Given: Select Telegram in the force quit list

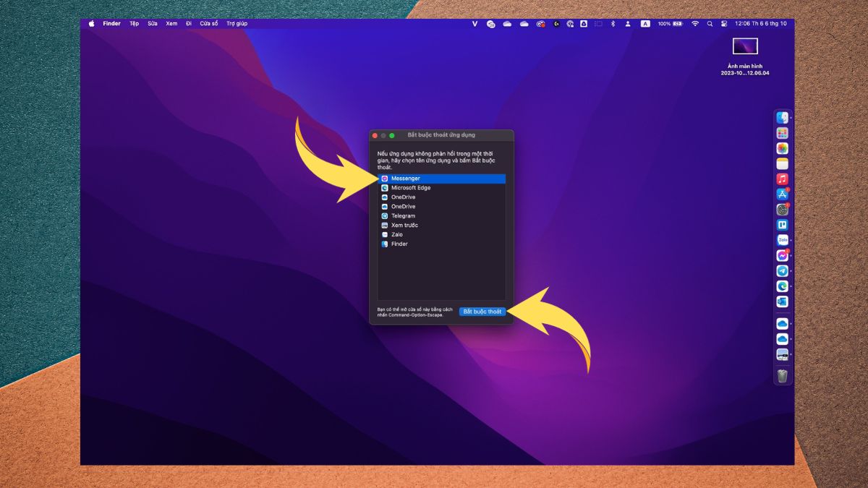Looking at the screenshot, I should pyautogui.click(x=441, y=216).
